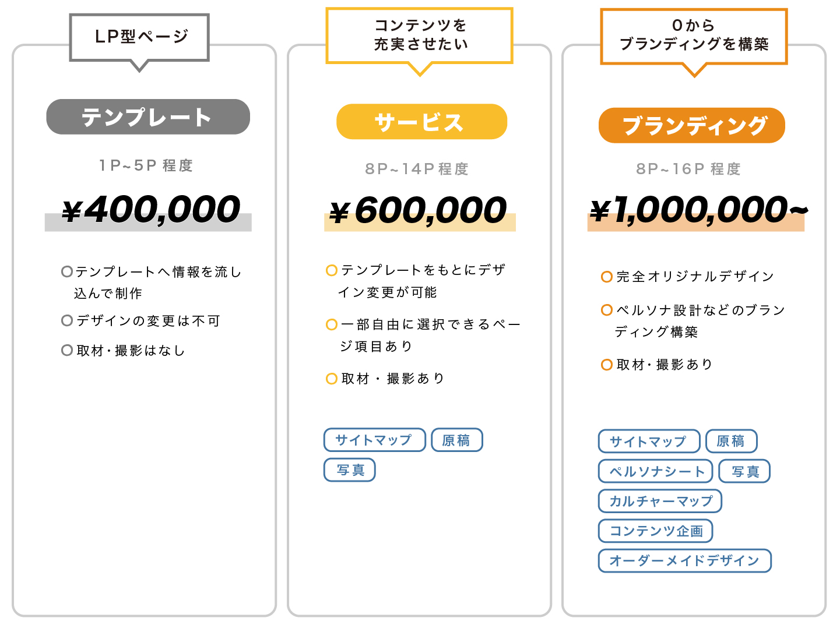Viewport: 840px width, 625px height.
Task: Click the ¥1,000,000~ price text
Action: 698,210
